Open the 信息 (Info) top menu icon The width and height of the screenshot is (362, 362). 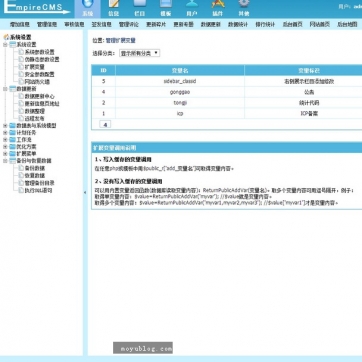pos(114,8)
